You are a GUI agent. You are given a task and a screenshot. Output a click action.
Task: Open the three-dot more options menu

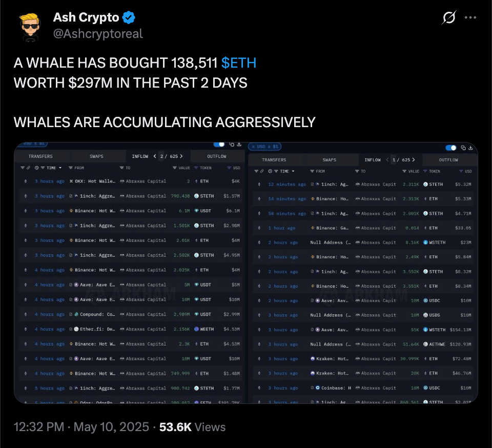[x=470, y=18]
